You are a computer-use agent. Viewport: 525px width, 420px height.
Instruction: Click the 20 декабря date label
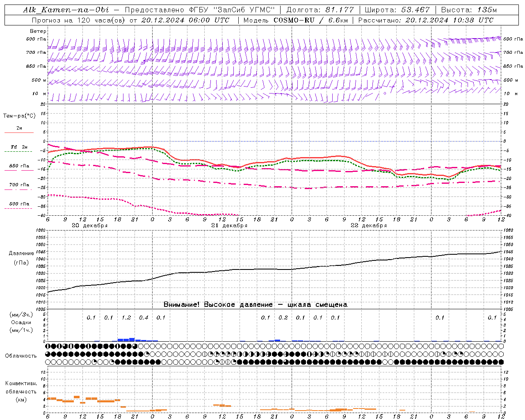click(90, 226)
